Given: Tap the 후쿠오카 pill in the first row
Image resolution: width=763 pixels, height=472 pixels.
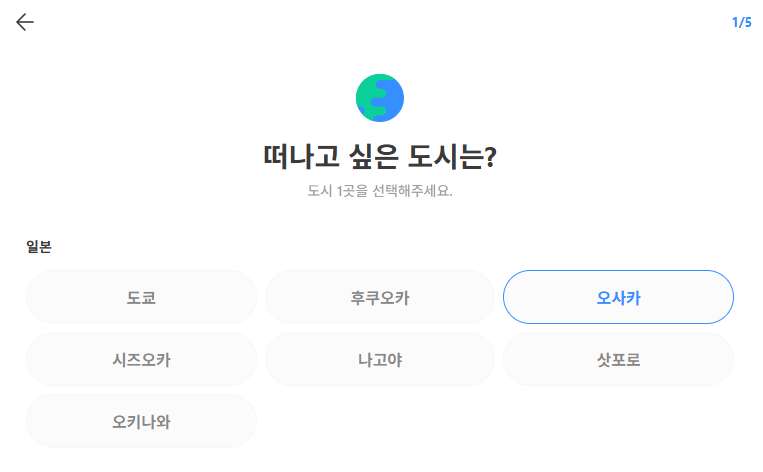Looking at the screenshot, I should point(380,297).
